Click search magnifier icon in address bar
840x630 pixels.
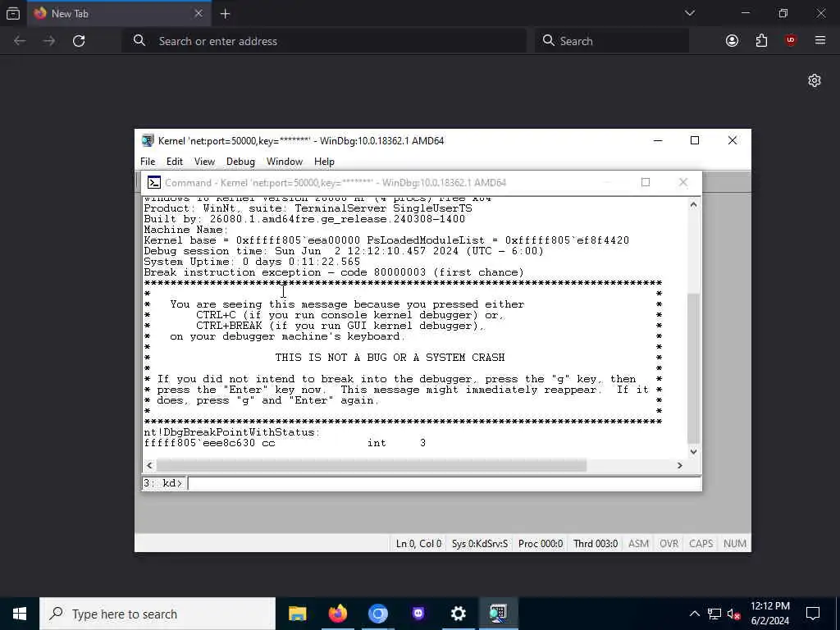point(139,41)
